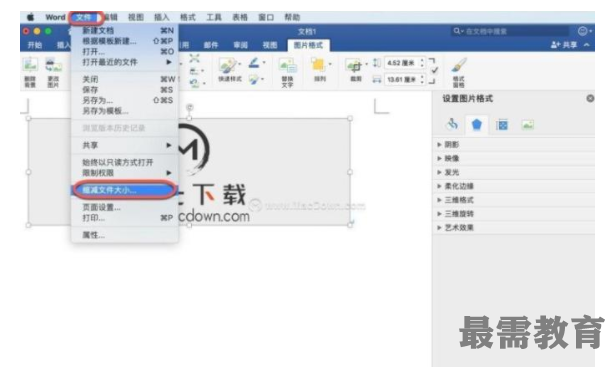Screen dimensions: 611x372
Task: Switch to the Picture Format (图片格式) tab
Action: pyautogui.click(x=308, y=45)
